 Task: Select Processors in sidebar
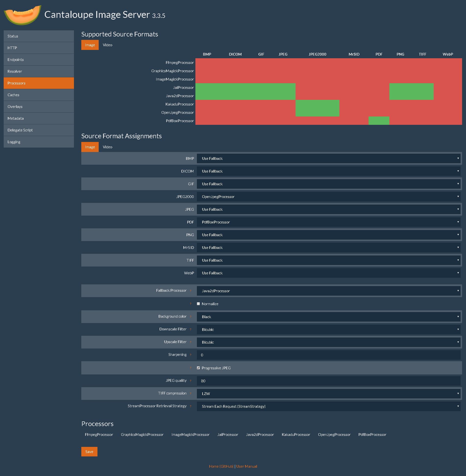39,83
